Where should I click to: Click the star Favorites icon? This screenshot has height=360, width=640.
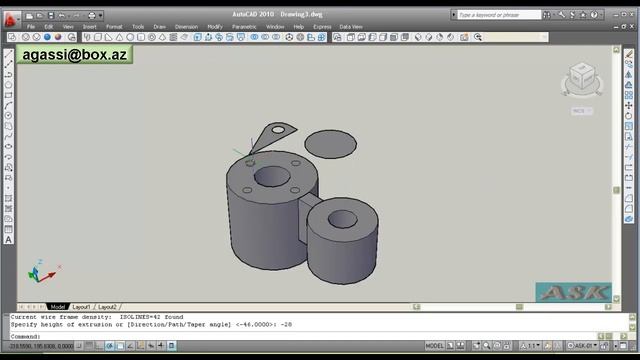point(583,15)
